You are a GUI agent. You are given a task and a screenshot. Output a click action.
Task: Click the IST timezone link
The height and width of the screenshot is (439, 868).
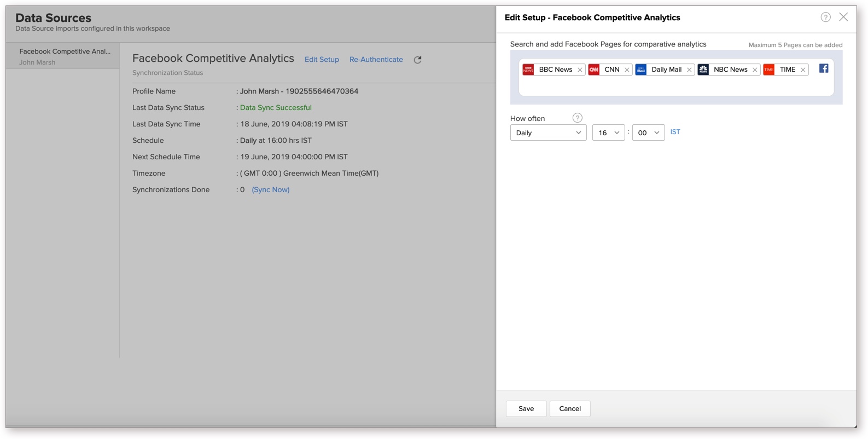(675, 132)
